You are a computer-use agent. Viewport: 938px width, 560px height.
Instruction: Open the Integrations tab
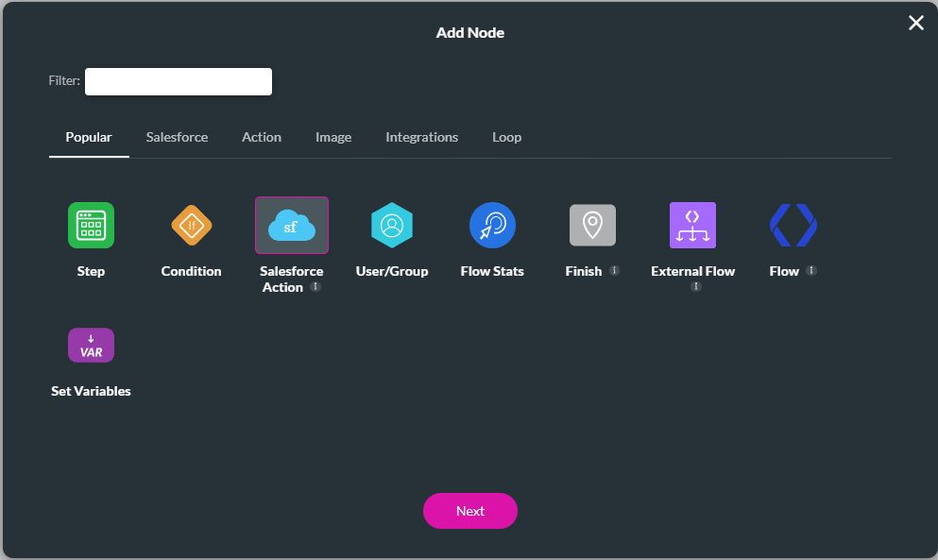pyautogui.click(x=421, y=137)
